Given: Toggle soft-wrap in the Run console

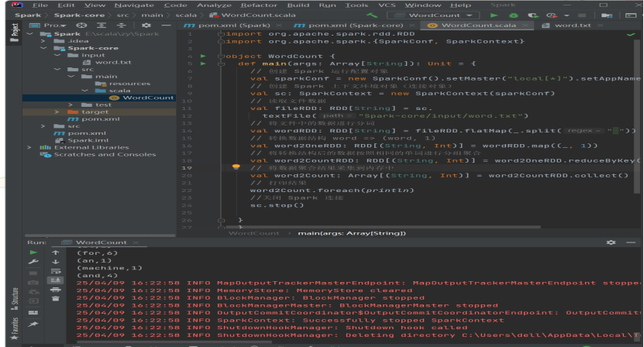Looking at the screenshot, I should pos(56,271).
